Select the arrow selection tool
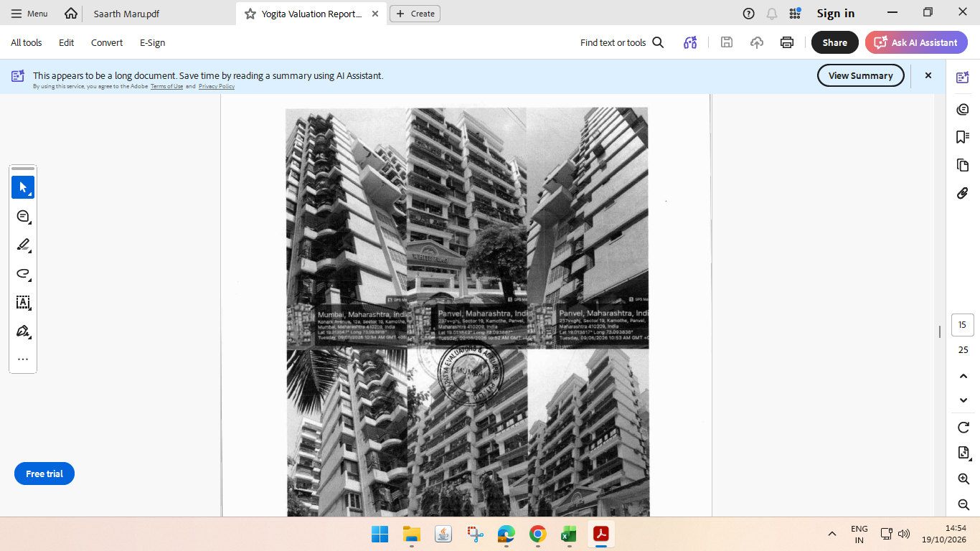980x551 pixels. coord(23,187)
